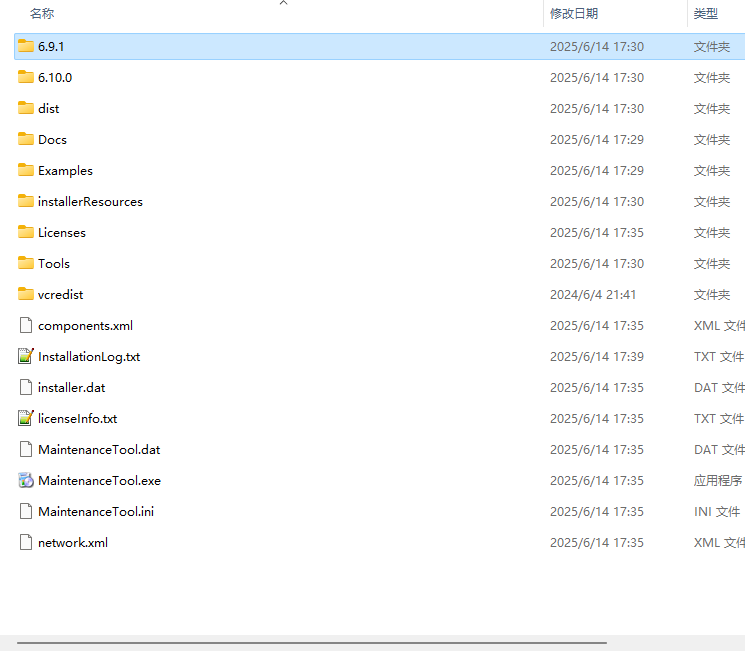This screenshot has height=651, width=745.
Task: Click the components.xml file icon
Action: (26, 326)
